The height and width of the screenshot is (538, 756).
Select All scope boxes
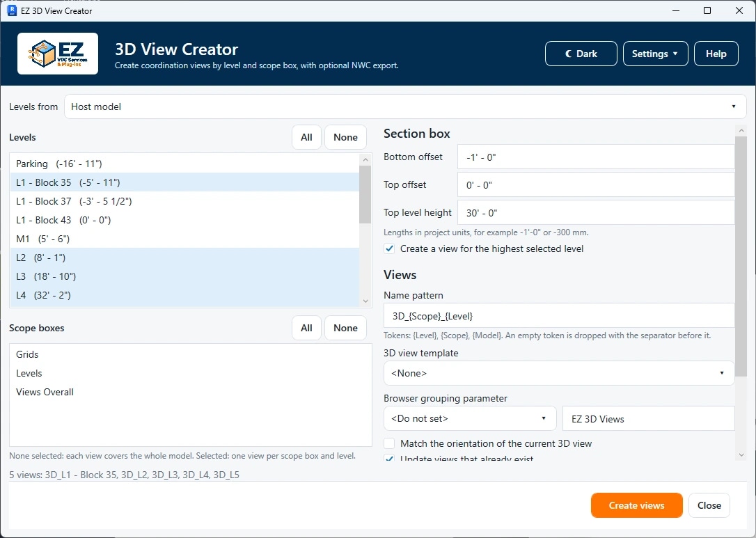(306, 328)
